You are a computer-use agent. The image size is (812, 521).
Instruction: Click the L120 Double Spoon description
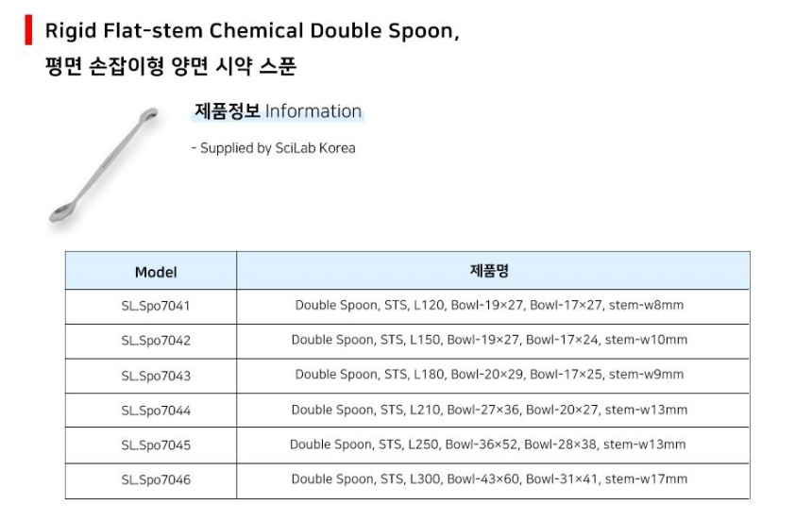click(489, 306)
